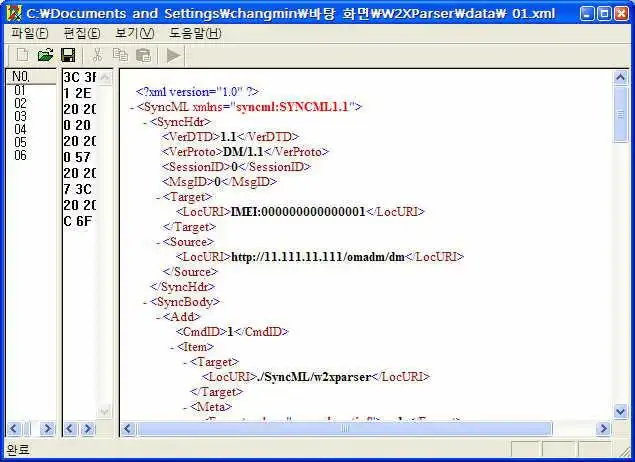The height and width of the screenshot is (462, 635).
Task: Open the 파일(F) menu
Action: (29, 33)
